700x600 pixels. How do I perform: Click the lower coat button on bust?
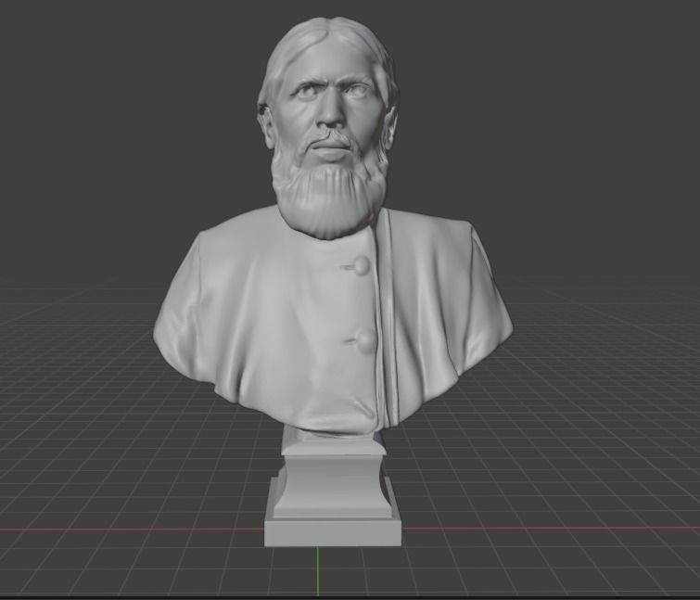click(367, 341)
